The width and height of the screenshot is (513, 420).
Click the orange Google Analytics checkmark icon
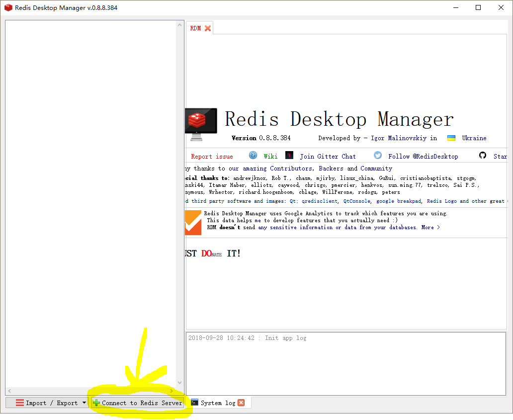193,223
